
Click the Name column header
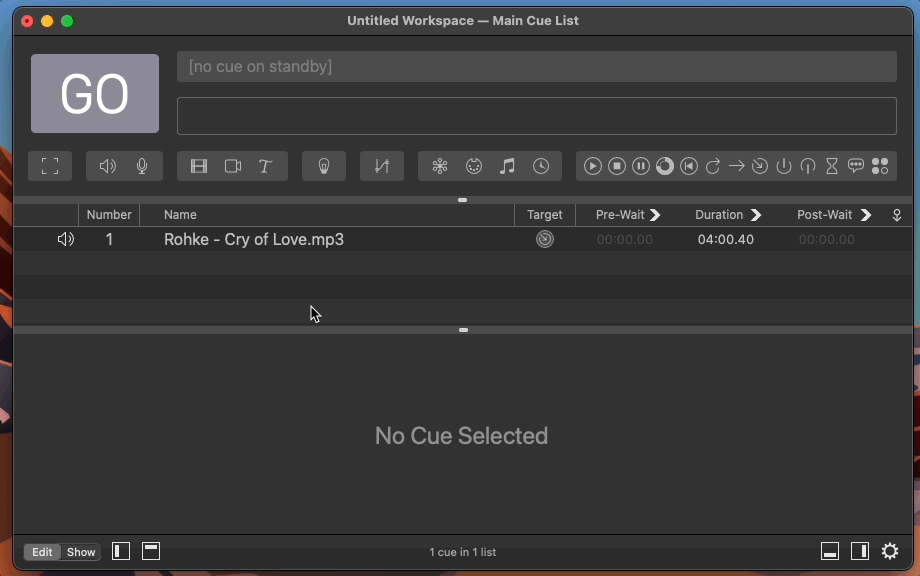click(327, 215)
